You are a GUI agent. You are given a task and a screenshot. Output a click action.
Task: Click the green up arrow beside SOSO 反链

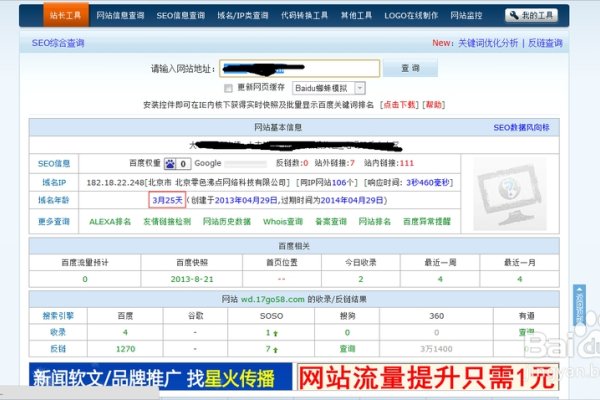tap(276, 350)
